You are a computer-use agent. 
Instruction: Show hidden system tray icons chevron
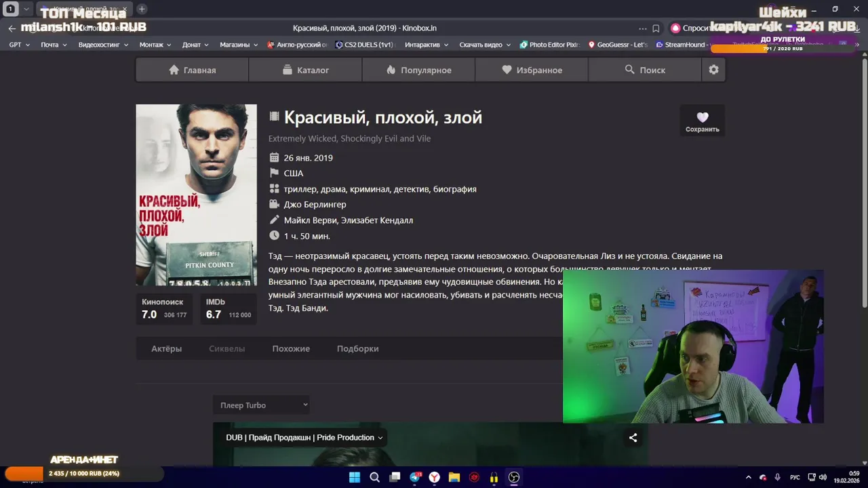pos(749,477)
